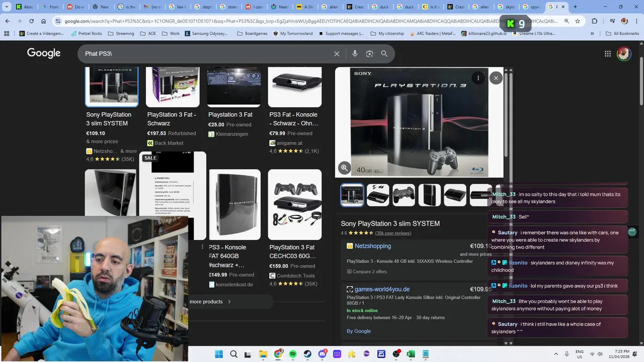Open Excel from the taskbar
The image size is (644, 362).
[411, 354]
